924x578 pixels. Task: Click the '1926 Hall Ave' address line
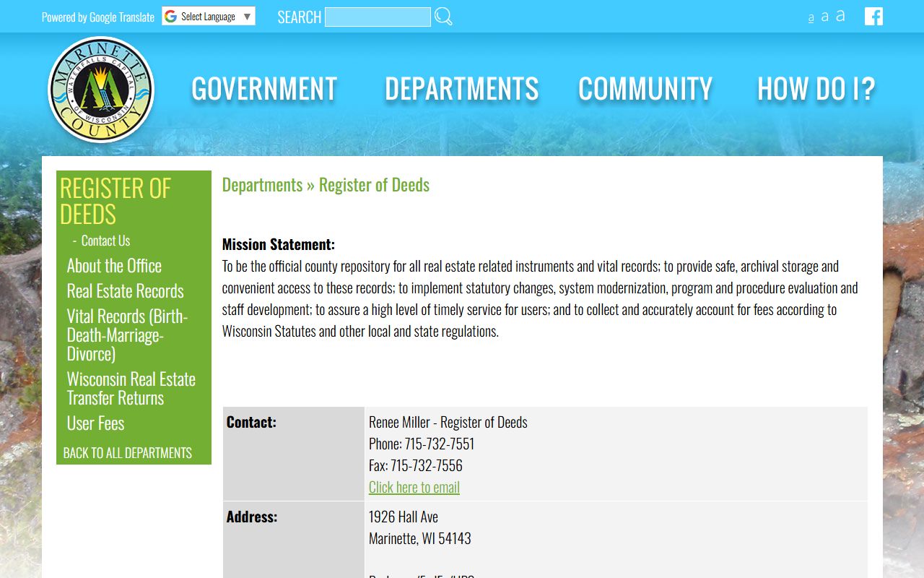pos(404,517)
